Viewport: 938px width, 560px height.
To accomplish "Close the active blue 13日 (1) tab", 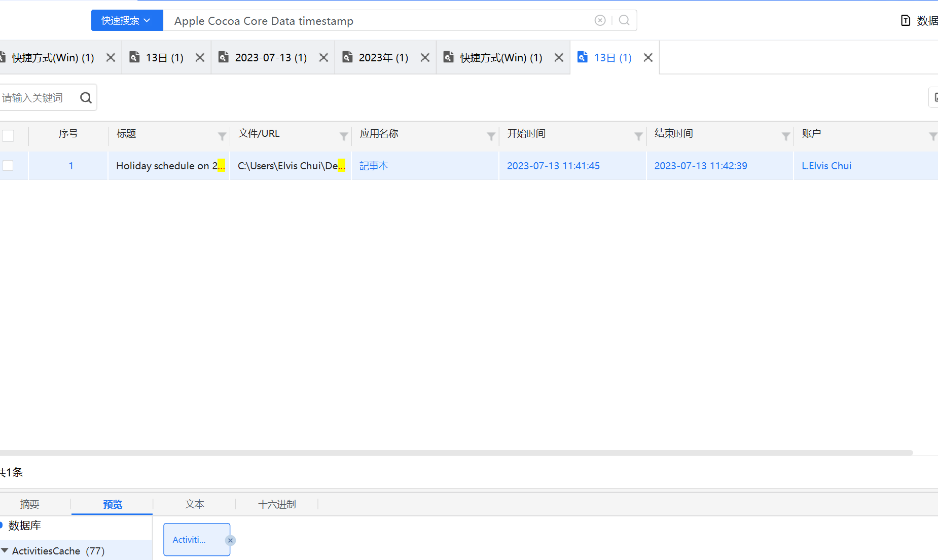I will pos(648,58).
